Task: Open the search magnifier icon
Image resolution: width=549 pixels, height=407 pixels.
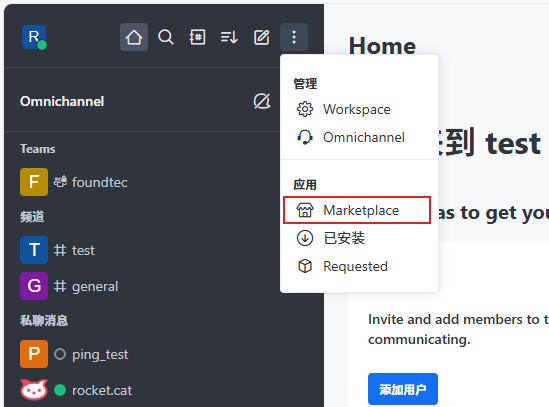Action: tap(166, 37)
